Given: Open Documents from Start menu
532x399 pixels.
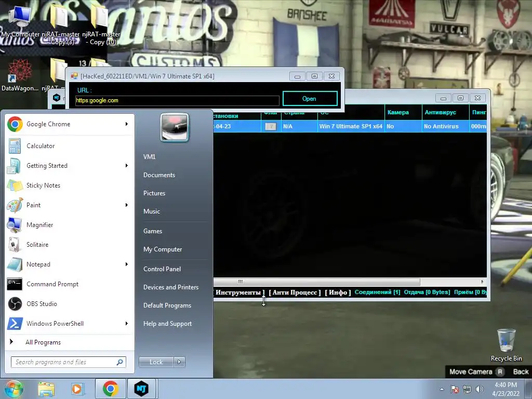Looking at the screenshot, I should click(159, 175).
